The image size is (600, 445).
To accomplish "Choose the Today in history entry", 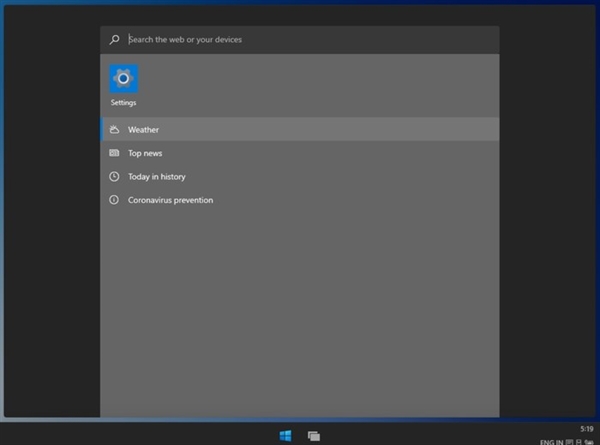I will (156, 177).
